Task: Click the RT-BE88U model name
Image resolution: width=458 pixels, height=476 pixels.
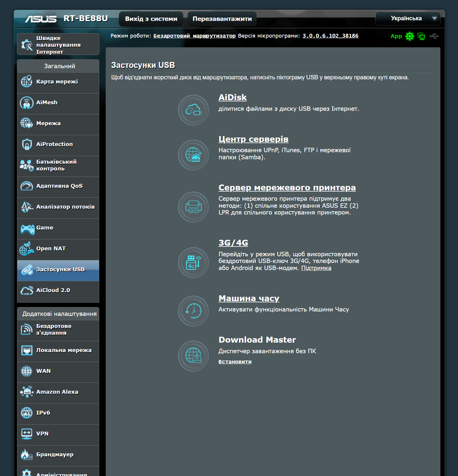Action: [86, 19]
